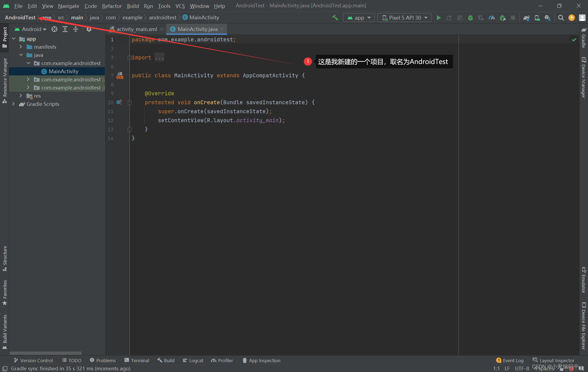Click the Stop square icon
Image resolution: width=588 pixels, height=372 pixels.
click(x=513, y=18)
